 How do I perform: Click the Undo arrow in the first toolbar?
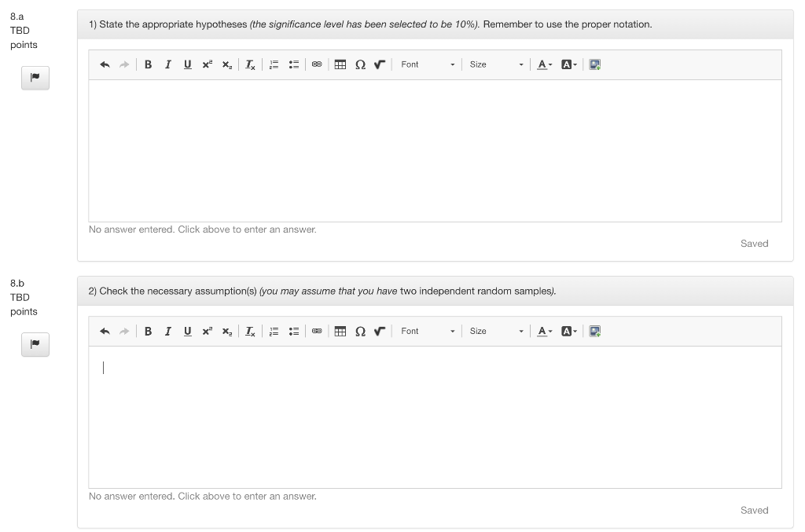click(105, 64)
